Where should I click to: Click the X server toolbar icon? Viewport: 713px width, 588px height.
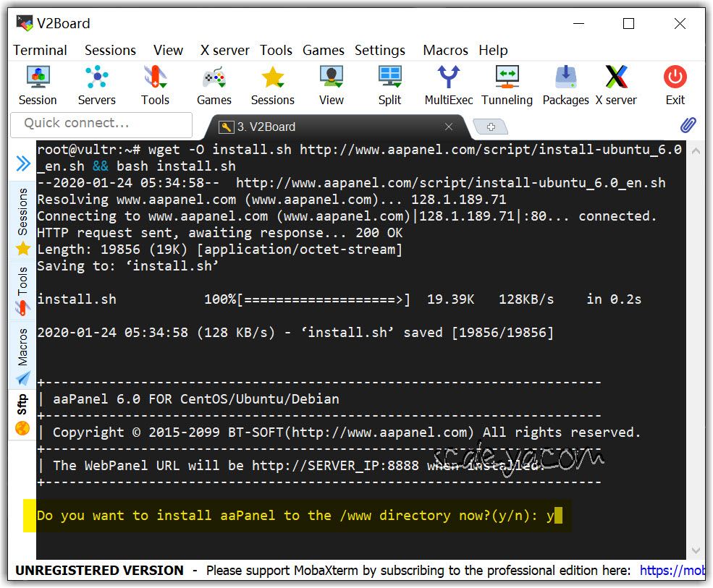[x=616, y=85]
